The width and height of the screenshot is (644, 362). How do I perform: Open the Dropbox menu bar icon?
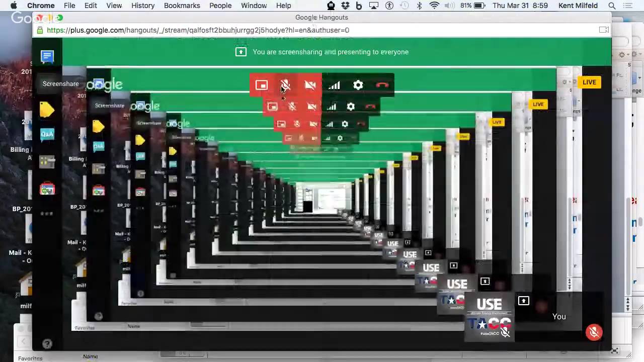pos(345,6)
